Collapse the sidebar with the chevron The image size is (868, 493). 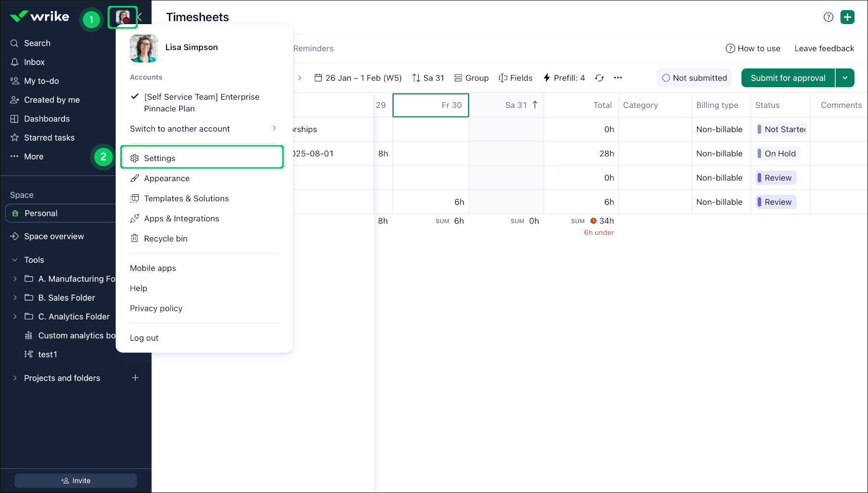point(140,17)
